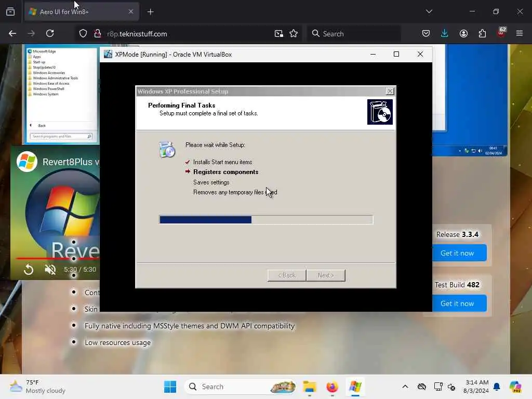Click Search programs and files box

[61, 137]
